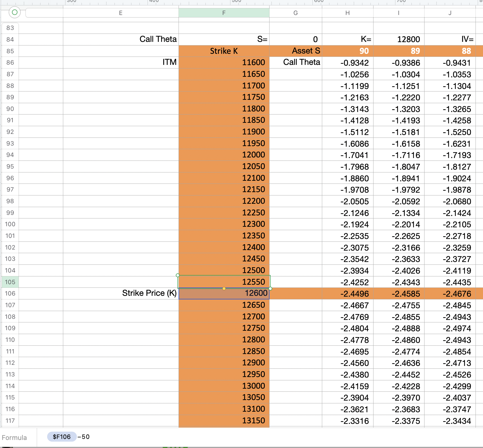Click value -1.3203 cell
The height and width of the screenshot is (448, 483).
coord(399,109)
